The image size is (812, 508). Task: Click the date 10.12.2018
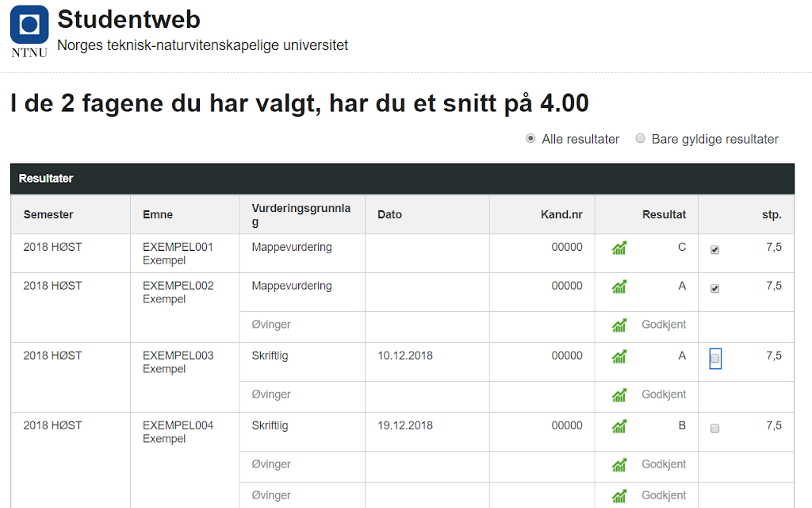[x=405, y=356]
